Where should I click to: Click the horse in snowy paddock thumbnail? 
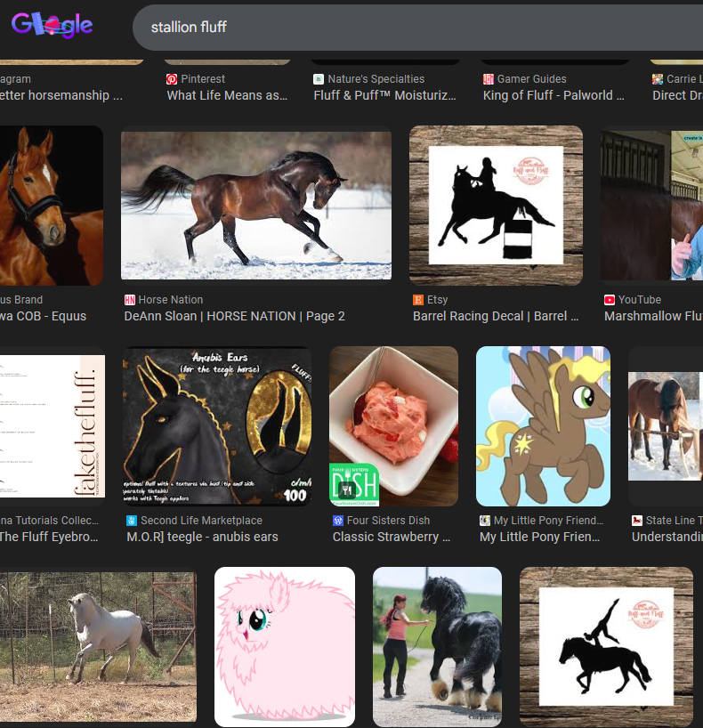point(666,426)
